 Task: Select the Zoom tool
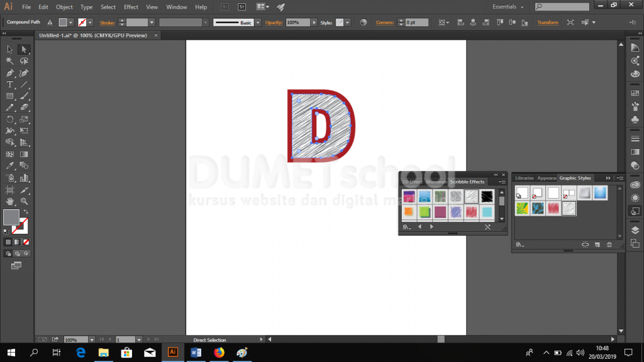[x=24, y=202]
